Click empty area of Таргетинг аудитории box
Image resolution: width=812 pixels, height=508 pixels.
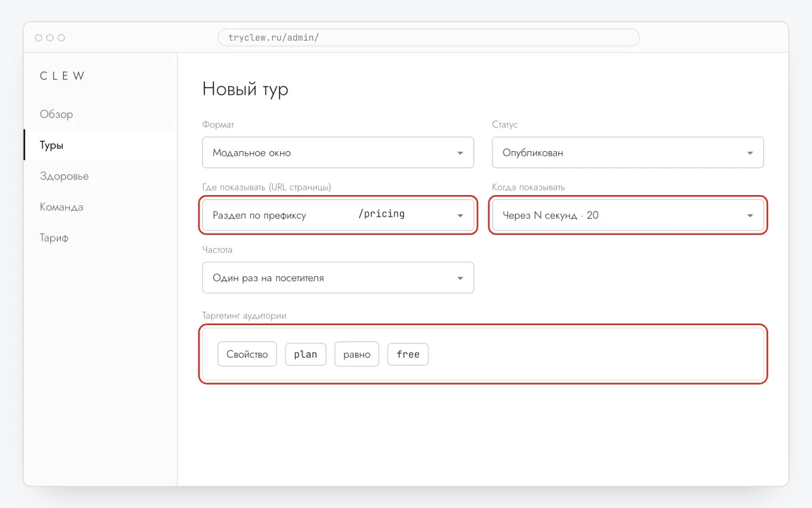point(595,354)
